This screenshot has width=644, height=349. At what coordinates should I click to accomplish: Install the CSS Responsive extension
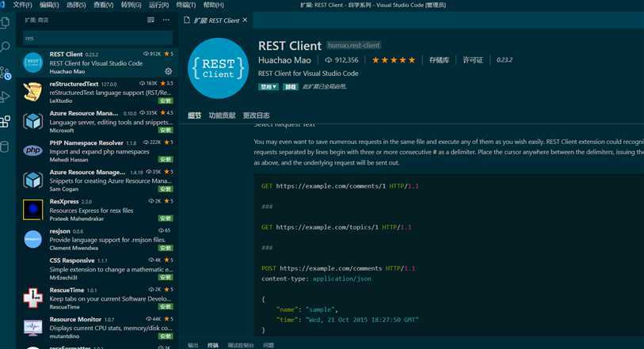(166, 278)
